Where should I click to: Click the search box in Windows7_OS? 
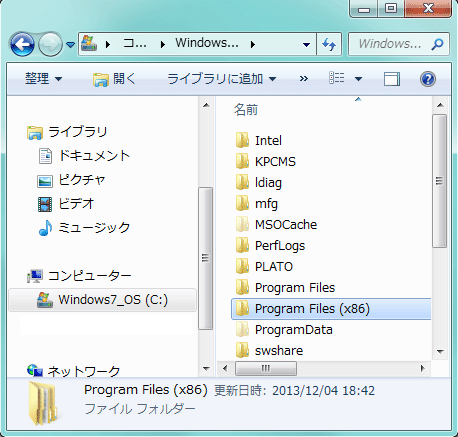pos(399,44)
